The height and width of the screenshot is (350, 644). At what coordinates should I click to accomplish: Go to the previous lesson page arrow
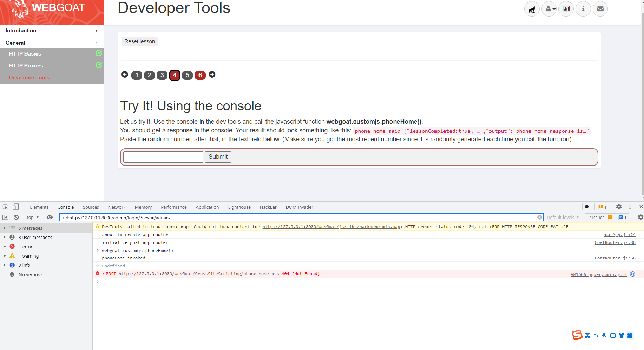(x=125, y=74)
